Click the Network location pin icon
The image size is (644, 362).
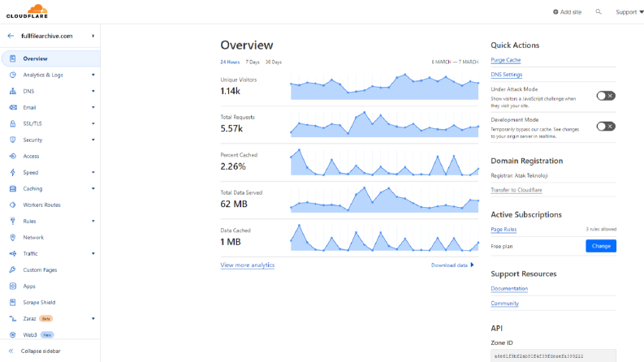[x=13, y=237]
